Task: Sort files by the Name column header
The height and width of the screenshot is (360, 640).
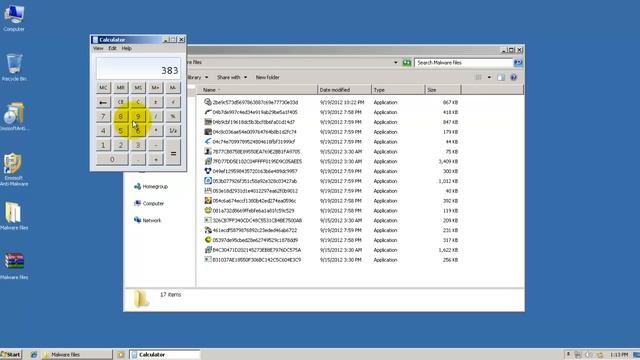Action: click(258, 89)
